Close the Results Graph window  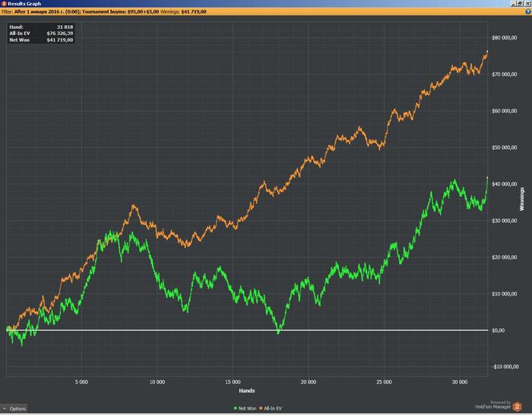[527, 3]
